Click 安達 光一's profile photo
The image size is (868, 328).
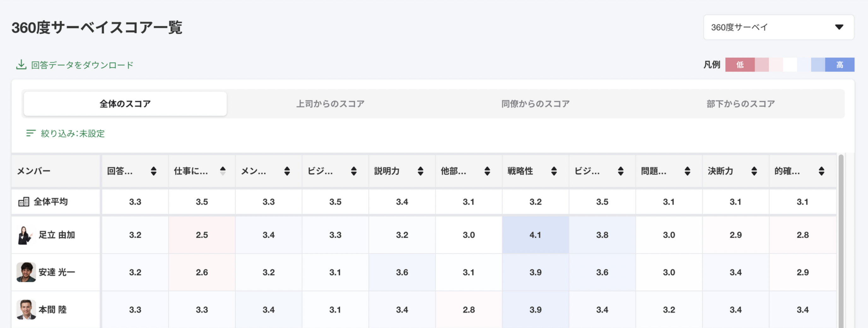pyautogui.click(x=26, y=272)
